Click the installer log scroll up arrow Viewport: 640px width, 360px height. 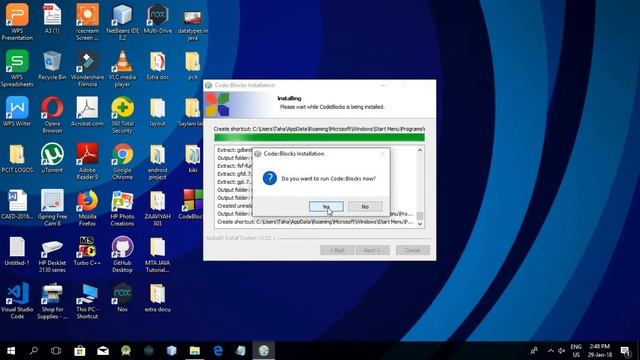[x=420, y=150]
